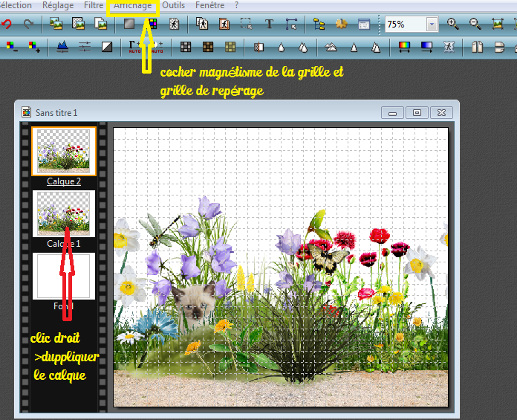Image resolution: width=517 pixels, height=420 pixels.
Task: Apply stronger sharpen with double triangle icon
Action: coord(376,47)
